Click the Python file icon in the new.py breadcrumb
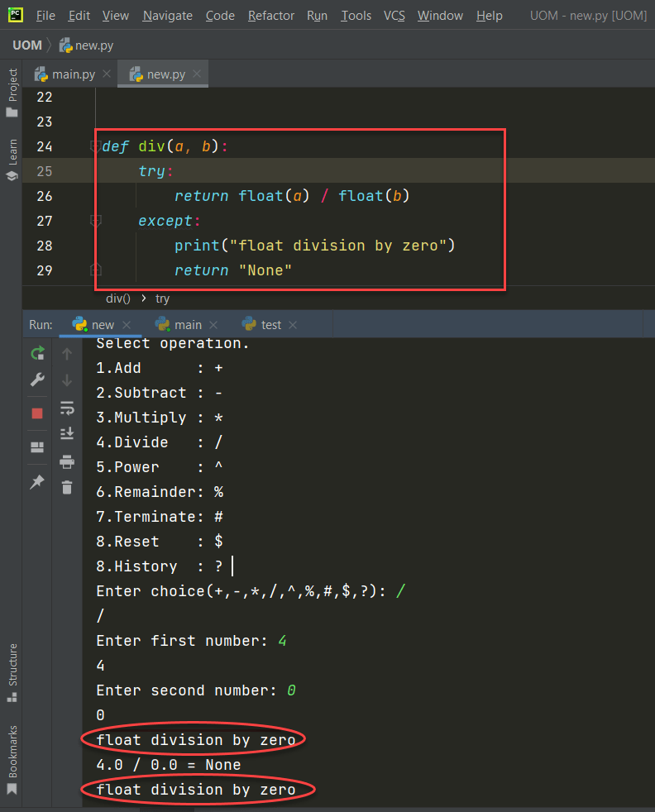The width and height of the screenshot is (655, 812). (x=65, y=45)
